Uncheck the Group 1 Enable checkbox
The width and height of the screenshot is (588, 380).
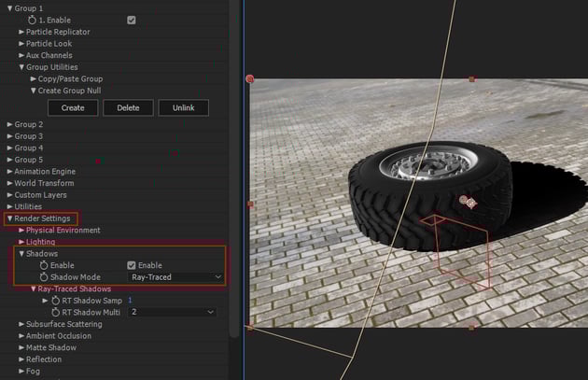(132, 20)
